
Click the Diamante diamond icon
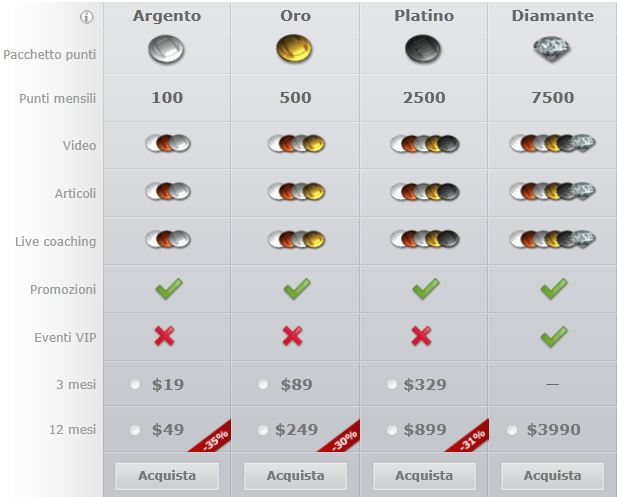point(552,49)
